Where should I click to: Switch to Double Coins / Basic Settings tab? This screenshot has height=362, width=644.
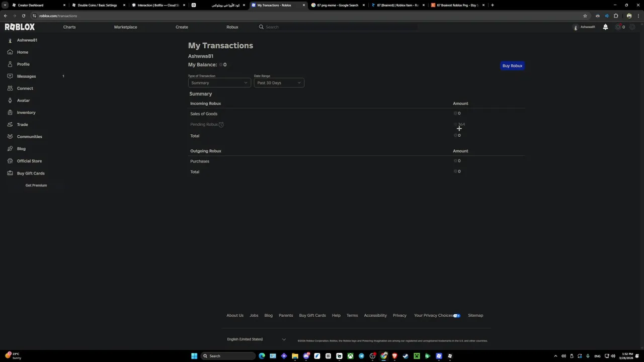pyautogui.click(x=98, y=5)
